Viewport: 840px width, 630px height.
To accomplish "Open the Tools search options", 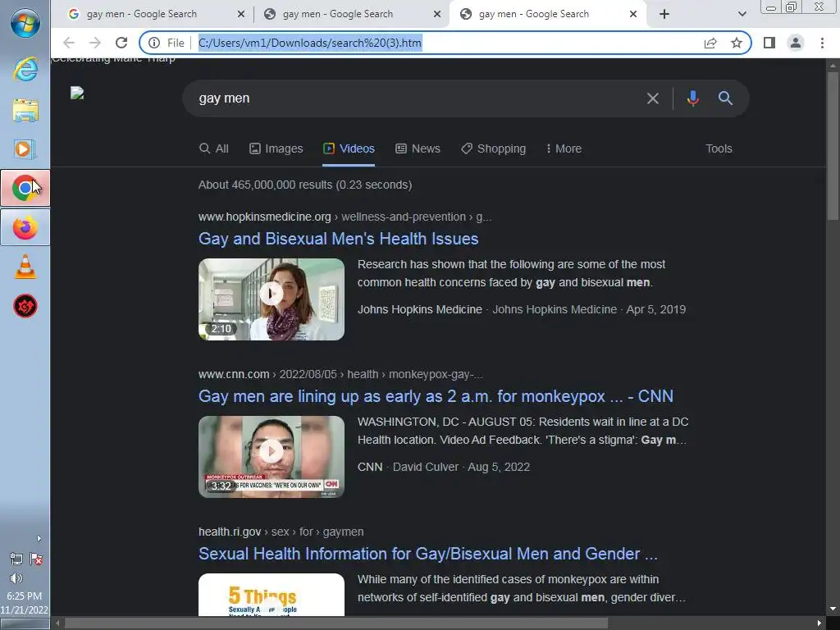I will pyautogui.click(x=719, y=149).
